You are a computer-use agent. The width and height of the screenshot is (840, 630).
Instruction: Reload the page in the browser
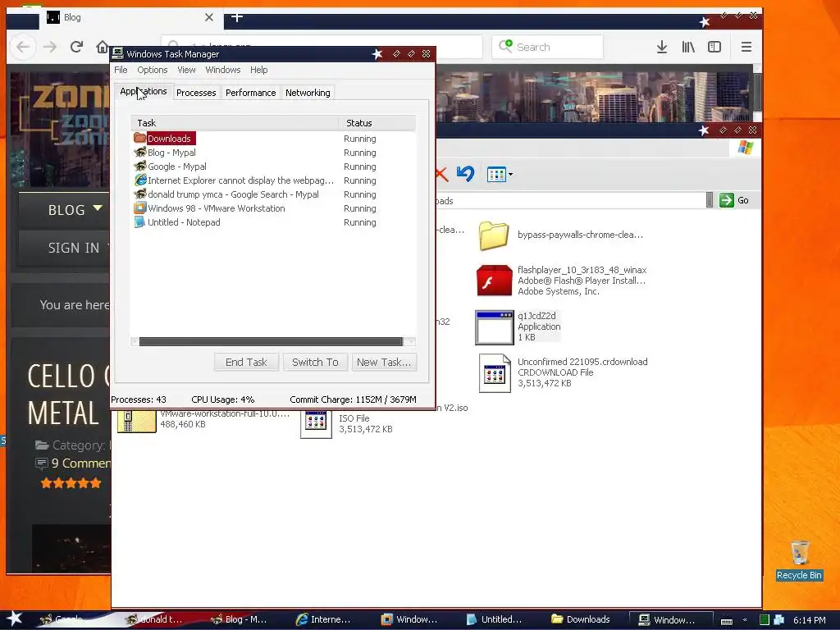[76, 47]
